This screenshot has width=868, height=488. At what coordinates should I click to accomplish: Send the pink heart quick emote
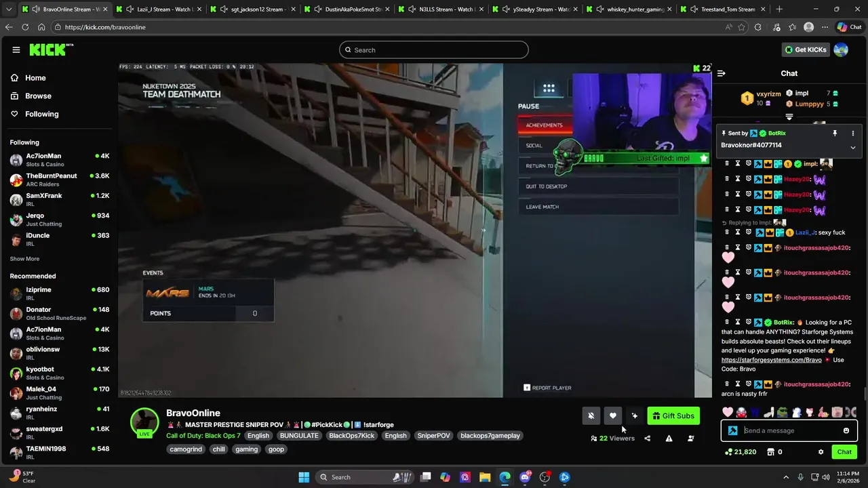(728, 412)
